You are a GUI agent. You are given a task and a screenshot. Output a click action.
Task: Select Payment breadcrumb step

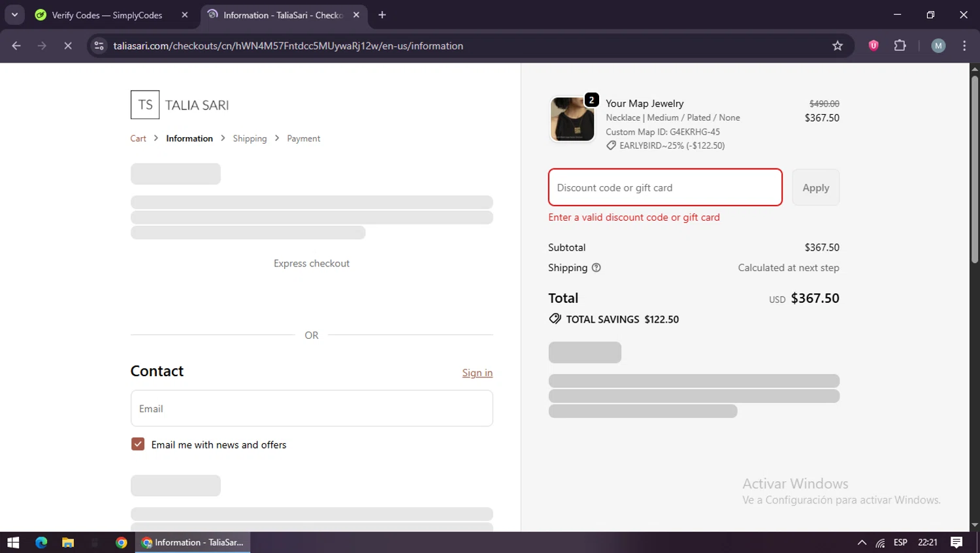click(x=304, y=138)
